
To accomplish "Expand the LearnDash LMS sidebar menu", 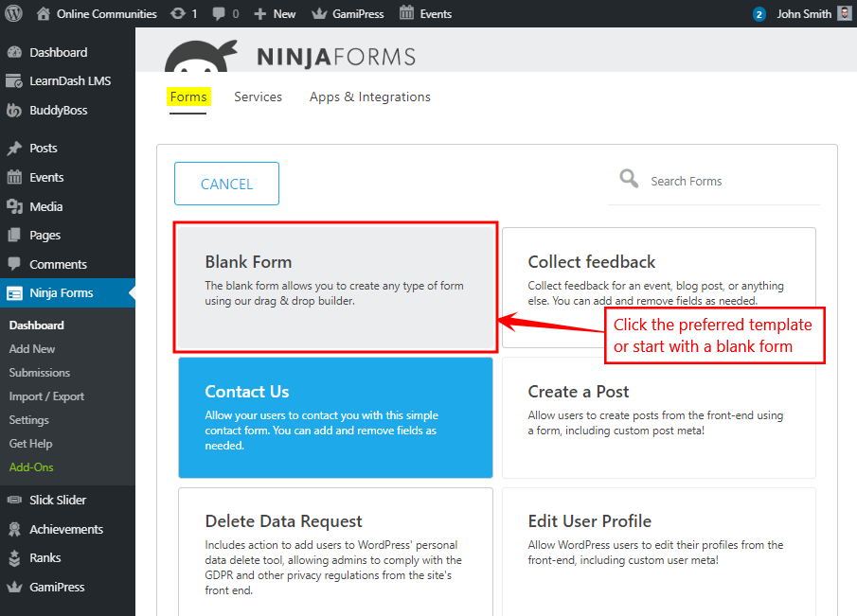I will (13, 80).
